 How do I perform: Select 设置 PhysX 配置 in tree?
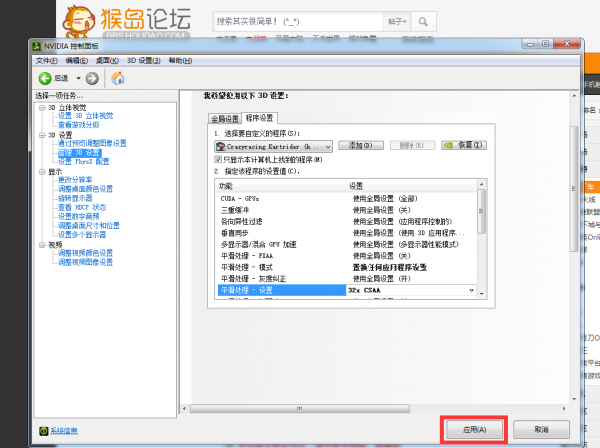83,162
